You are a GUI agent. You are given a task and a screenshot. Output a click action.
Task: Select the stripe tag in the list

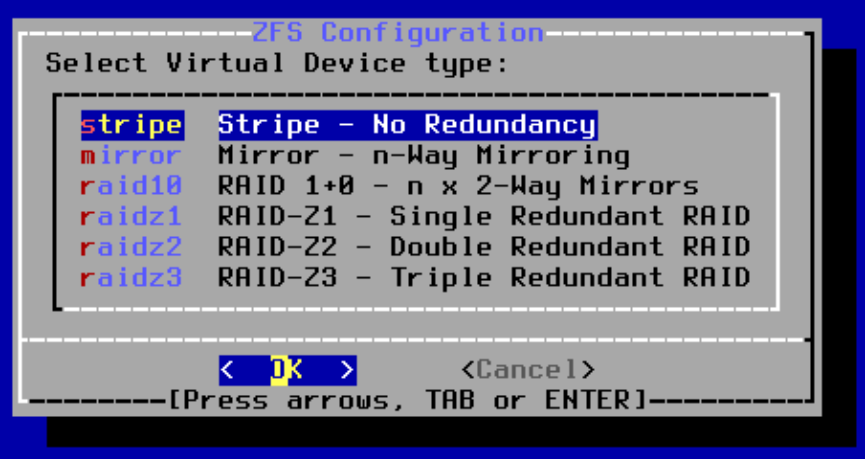click(132, 125)
